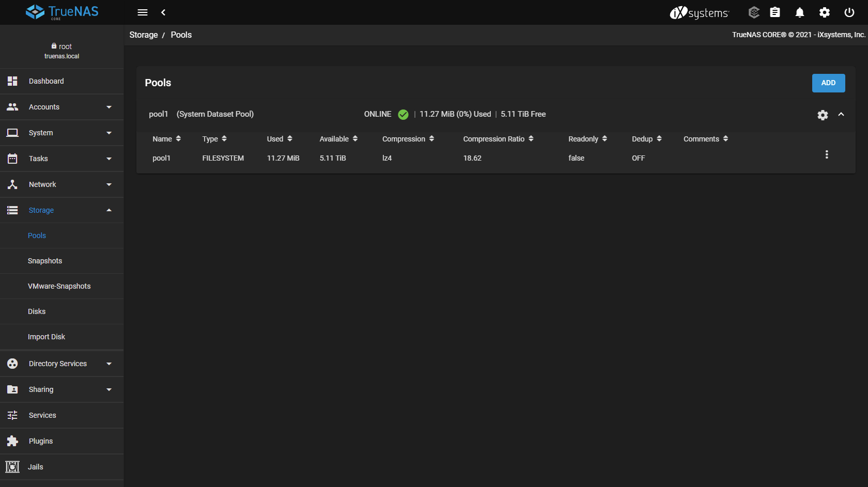Viewport: 868px width, 487px height.
Task: Sort by the Compression column
Action: pyautogui.click(x=408, y=139)
